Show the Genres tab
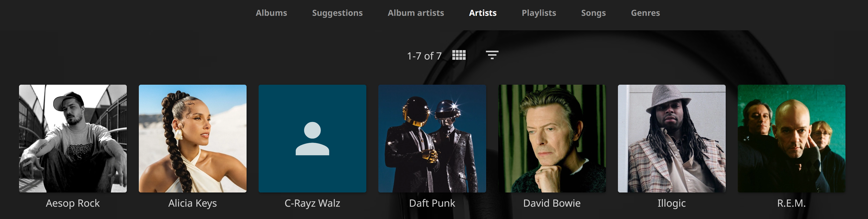This screenshot has height=219, width=868. tap(645, 13)
